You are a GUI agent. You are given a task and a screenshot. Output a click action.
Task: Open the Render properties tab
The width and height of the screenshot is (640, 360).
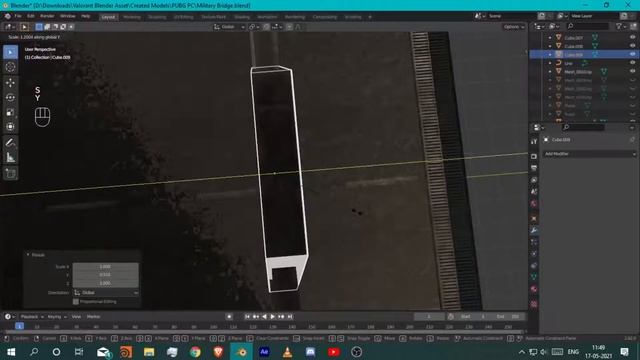534,156
